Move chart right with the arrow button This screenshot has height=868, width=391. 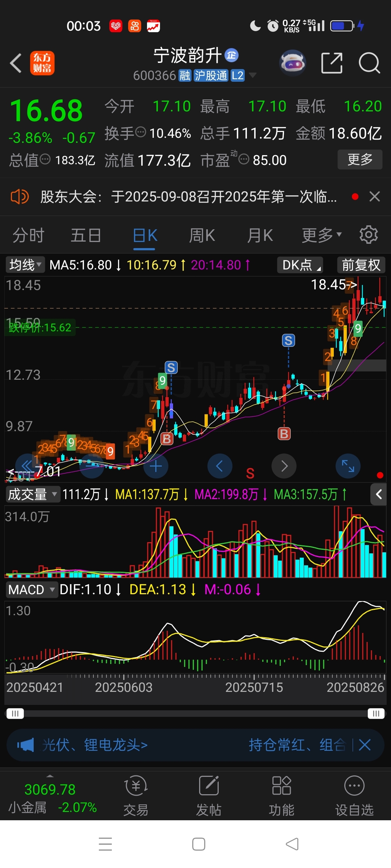tap(284, 466)
